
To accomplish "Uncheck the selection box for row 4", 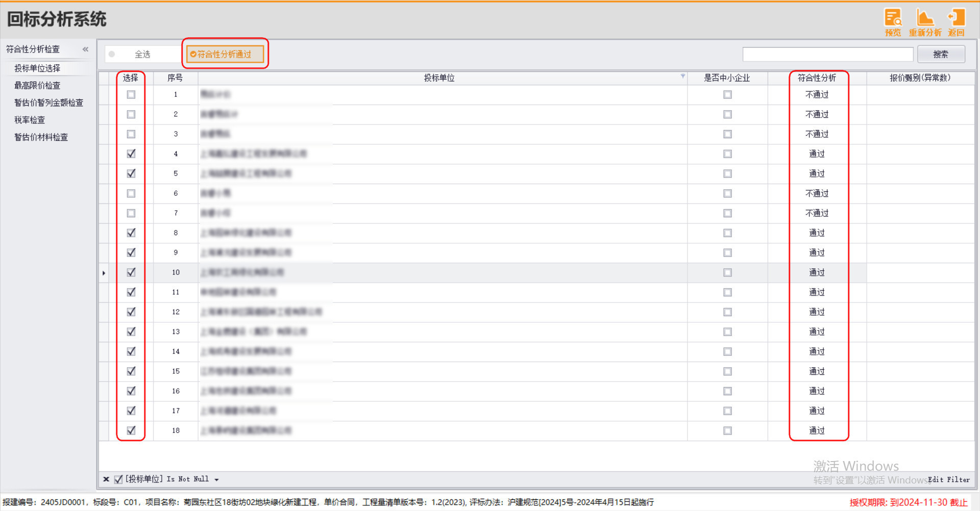I will (x=131, y=154).
